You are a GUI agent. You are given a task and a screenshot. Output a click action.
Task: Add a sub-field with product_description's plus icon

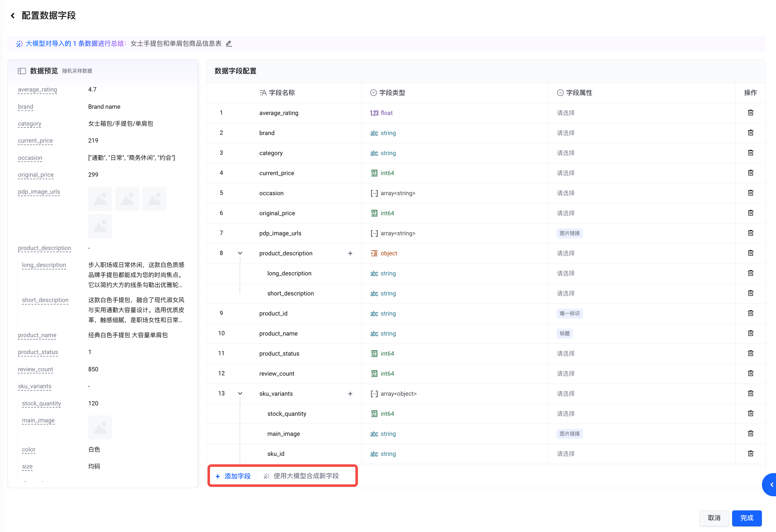(x=350, y=253)
